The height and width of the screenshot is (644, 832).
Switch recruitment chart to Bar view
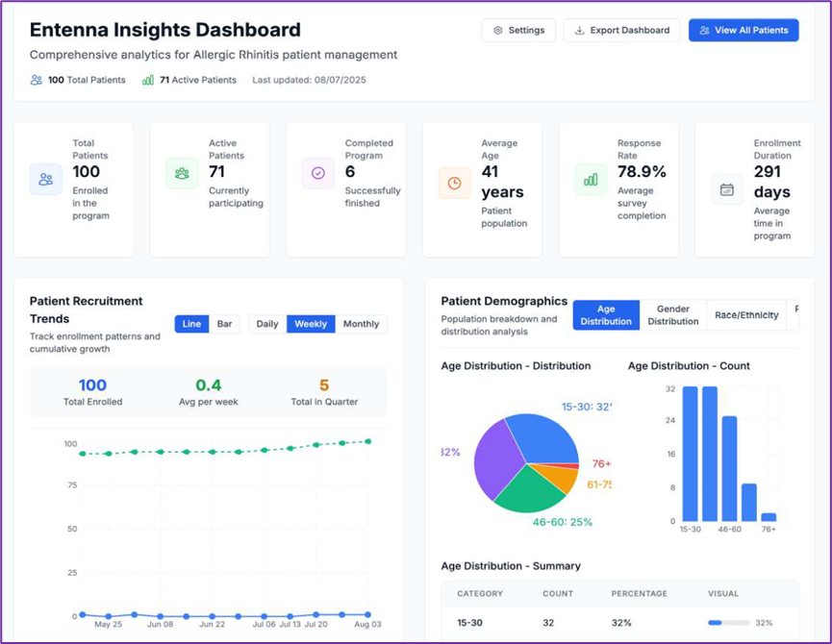click(224, 324)
